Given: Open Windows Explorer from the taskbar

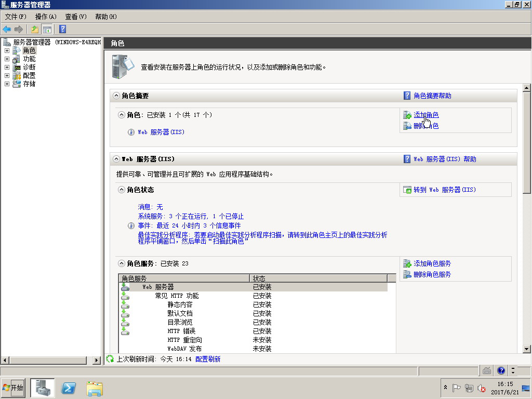Looking at the screenshot, I should click(95, 388).
